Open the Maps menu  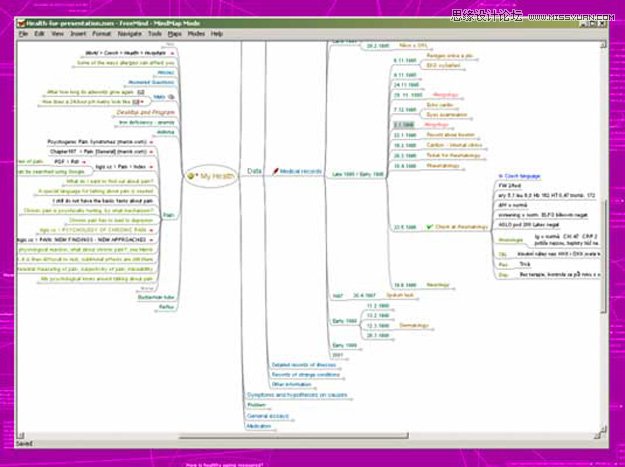point(175,34)
